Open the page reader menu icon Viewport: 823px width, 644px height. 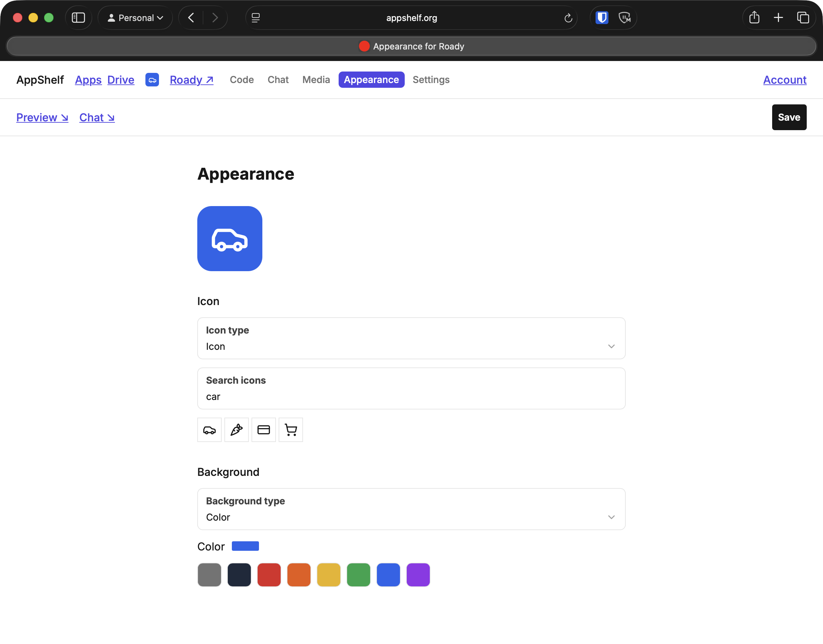[256, 18]
